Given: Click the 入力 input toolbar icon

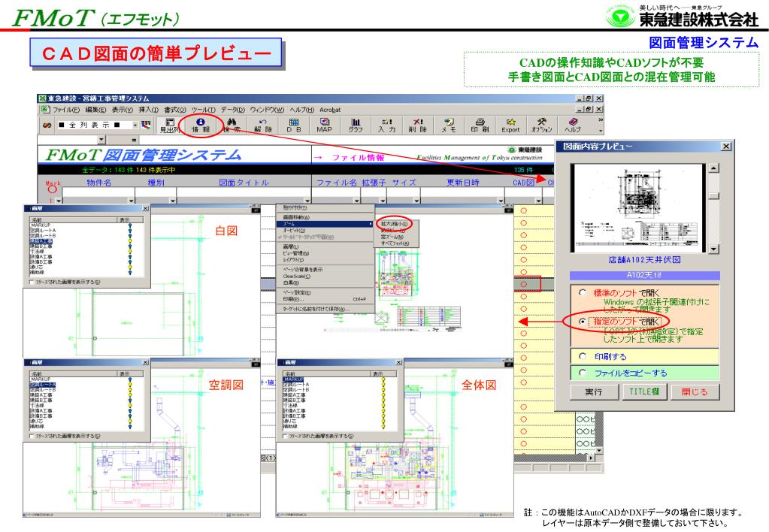Looking at the screenshot, I should click(386, 125).
